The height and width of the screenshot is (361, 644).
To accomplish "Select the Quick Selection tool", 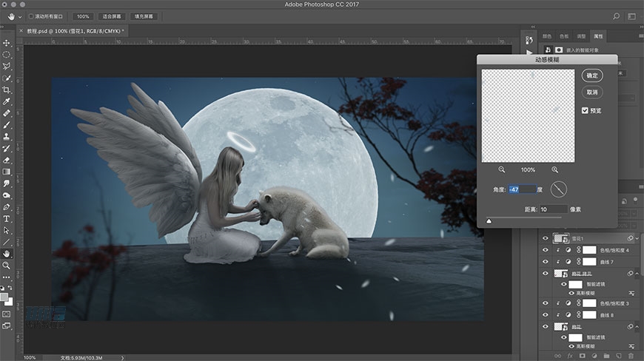I will pyautogui.click(x=7, y=78).
